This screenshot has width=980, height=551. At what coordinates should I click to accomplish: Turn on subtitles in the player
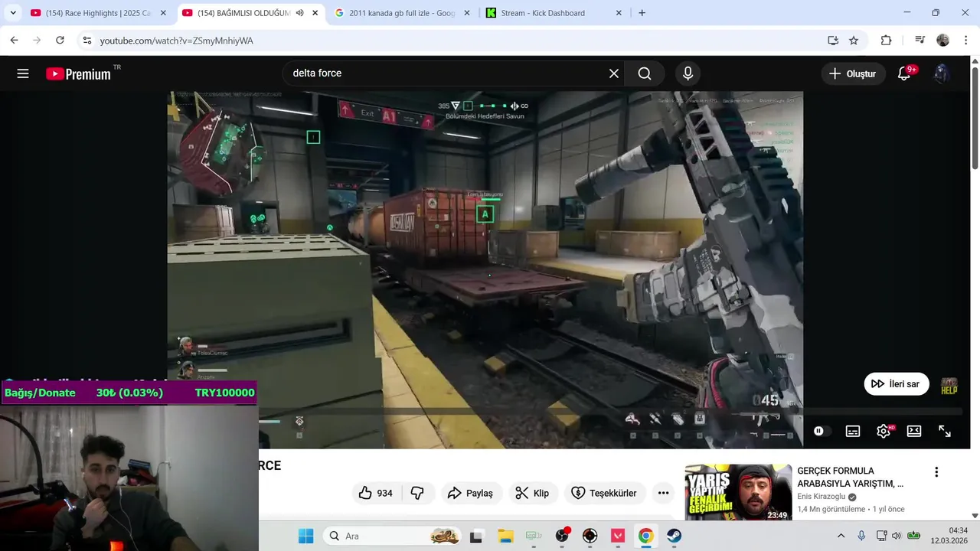pyautogui.click(x=853, y=431)
